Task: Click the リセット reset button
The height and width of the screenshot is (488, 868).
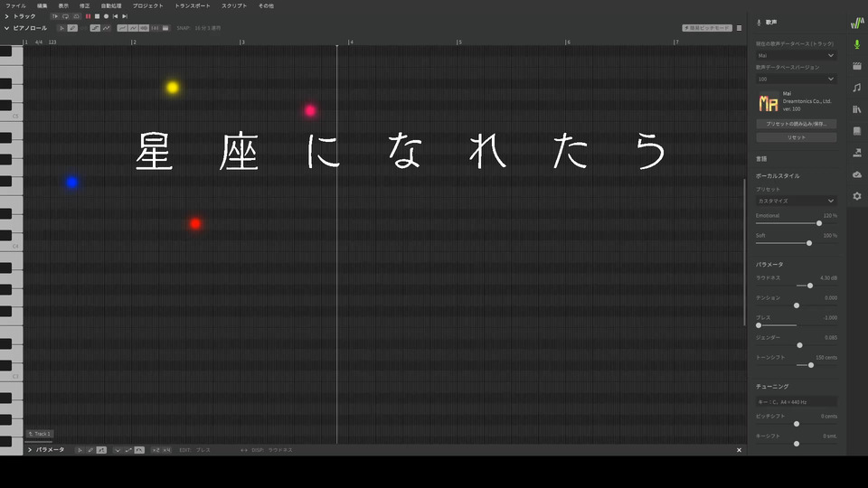Action: pyautogui.click(x=796, y=137)
